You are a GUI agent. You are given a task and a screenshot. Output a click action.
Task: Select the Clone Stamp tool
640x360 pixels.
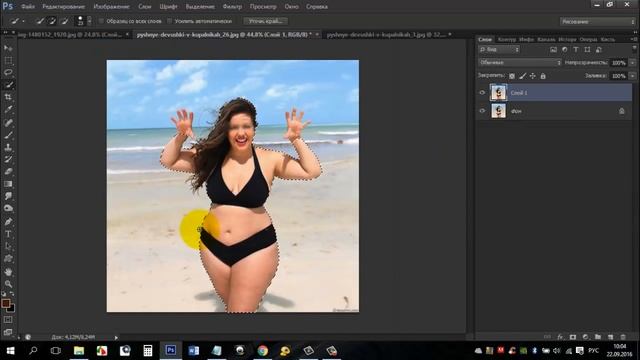coord(8,147)
